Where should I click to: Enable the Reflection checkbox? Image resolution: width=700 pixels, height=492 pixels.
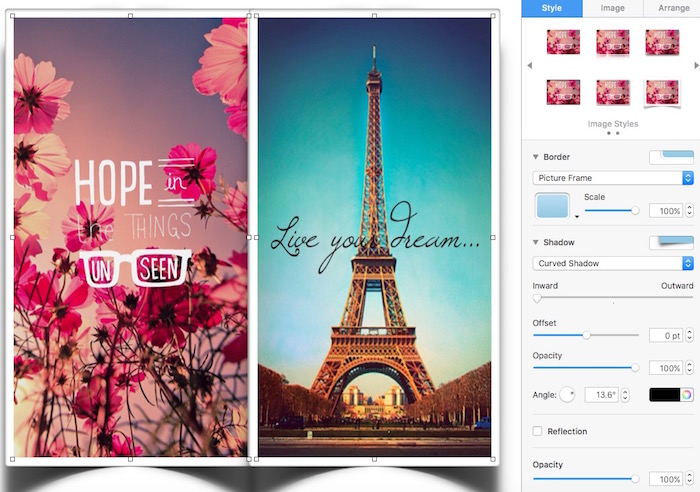click(x=538, y=431)
